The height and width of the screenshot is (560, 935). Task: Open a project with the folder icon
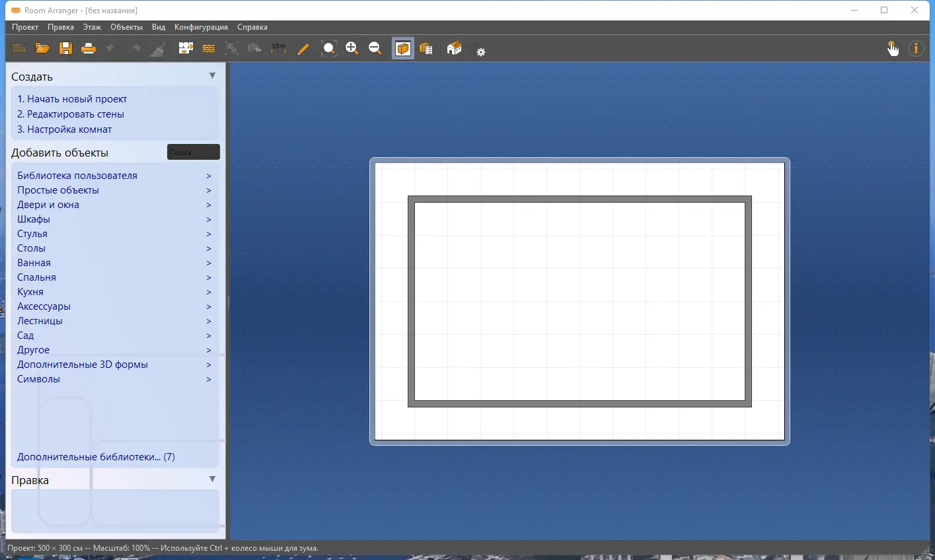42,49
